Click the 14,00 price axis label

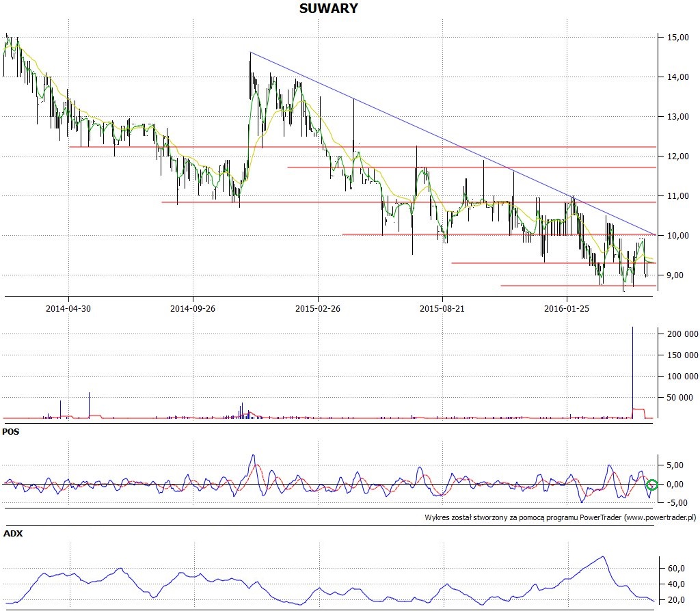click(678, 77)
